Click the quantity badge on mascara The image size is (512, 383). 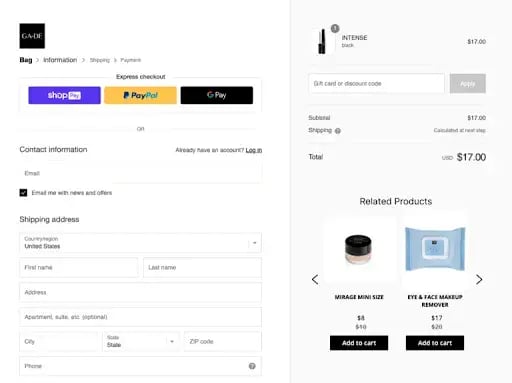point(335,29)
